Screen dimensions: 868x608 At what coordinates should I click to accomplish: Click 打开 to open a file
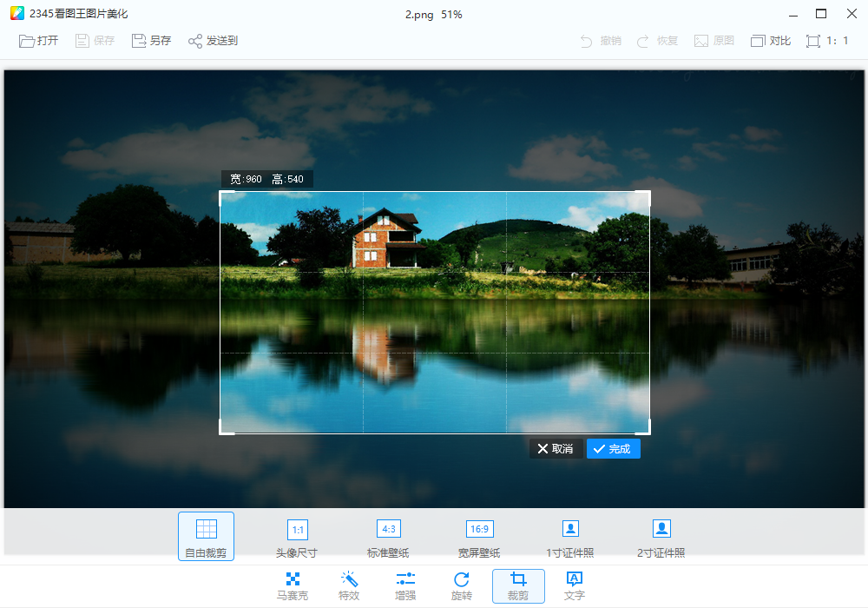pyautogui.click(x=39, y=41)
